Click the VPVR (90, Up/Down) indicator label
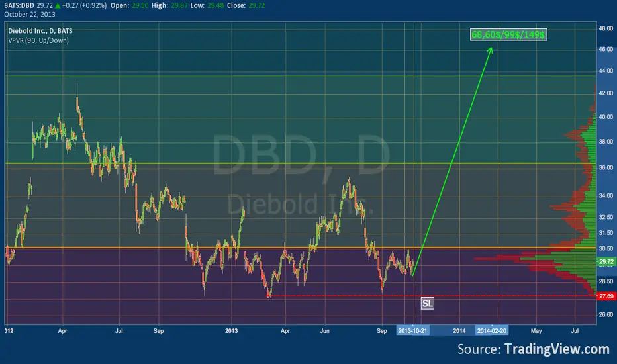The width and height of the screenshot is (617, 364). click(x=38, y=40)
